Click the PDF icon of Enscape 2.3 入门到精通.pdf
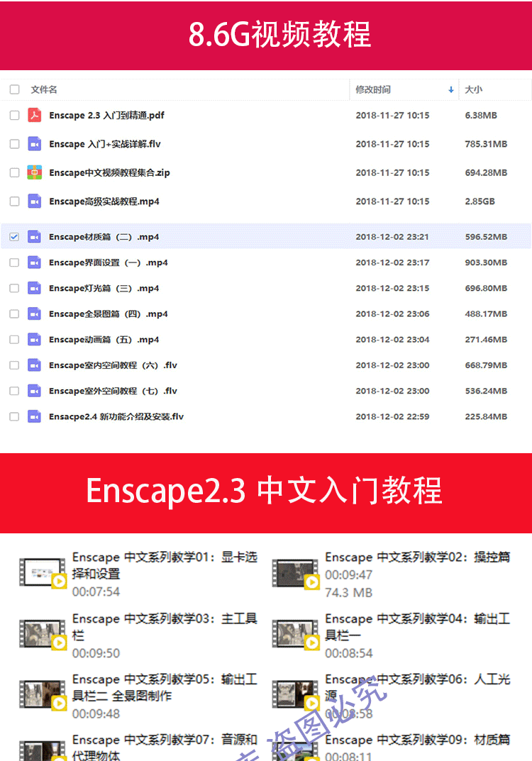This screenshot has height=761, width=532. point(35,115)
